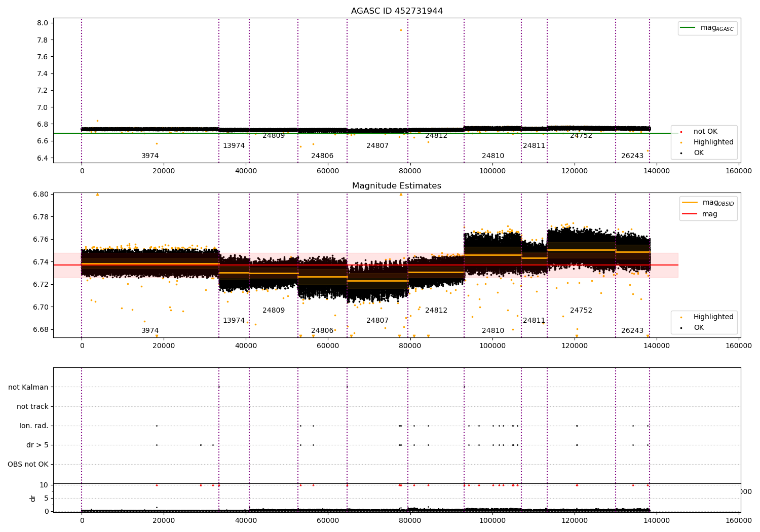Image resolution: width=760 pixels, height=532 pixels.
Task: Click the orange mag OBSID line sample in legend
Action: (690, 203)
